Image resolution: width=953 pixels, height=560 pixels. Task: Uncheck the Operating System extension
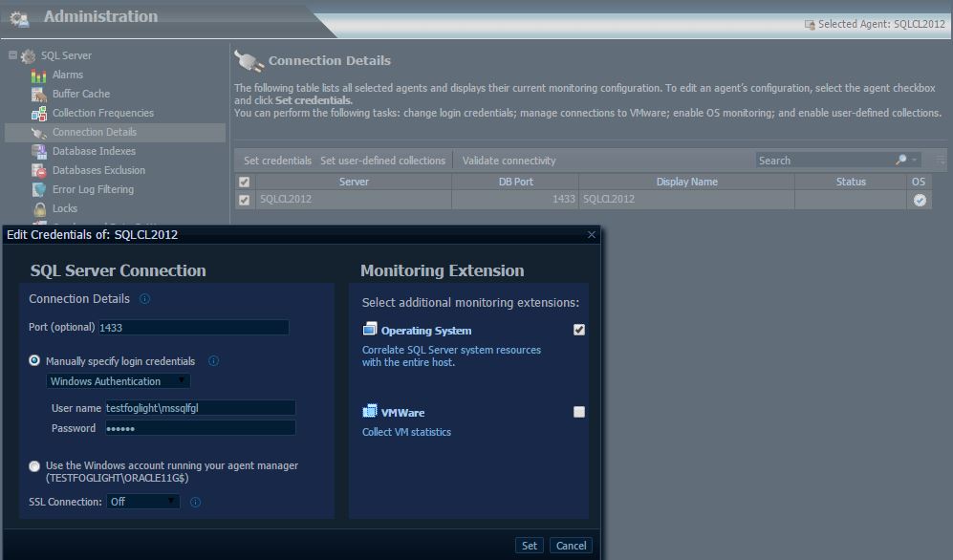click(578, 329)
